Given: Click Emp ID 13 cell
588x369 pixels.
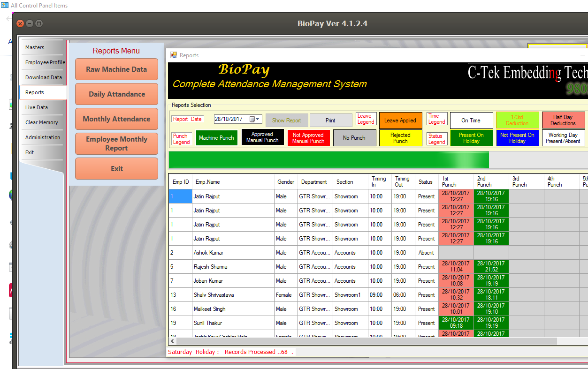Looking at the screenshot, I should coord(181,295).
